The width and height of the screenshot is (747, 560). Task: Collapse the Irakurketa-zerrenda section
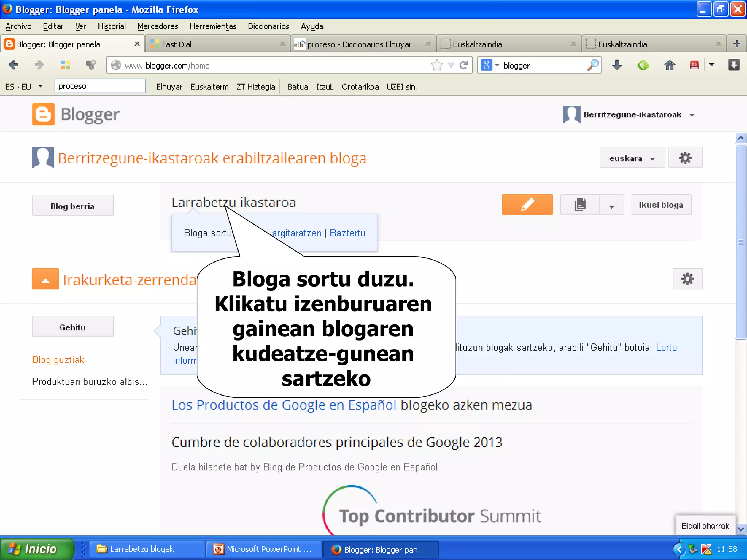tap(46, 279)
